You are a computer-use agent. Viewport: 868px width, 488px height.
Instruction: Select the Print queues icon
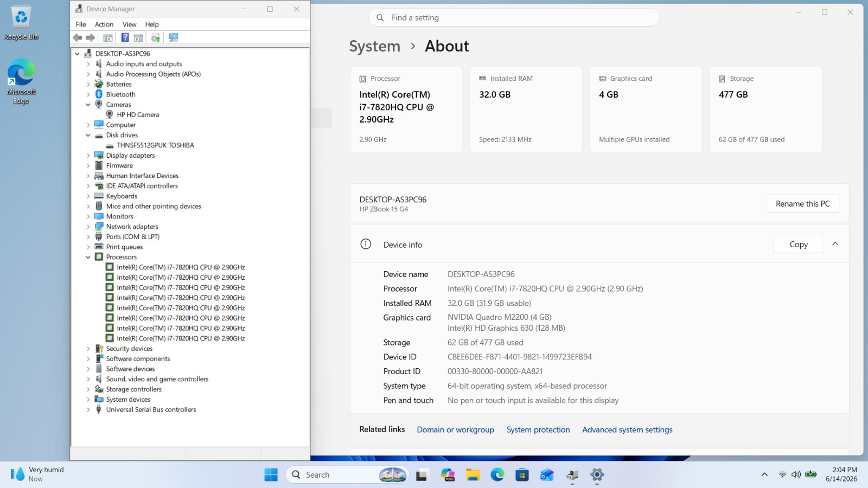pos(99,247)
